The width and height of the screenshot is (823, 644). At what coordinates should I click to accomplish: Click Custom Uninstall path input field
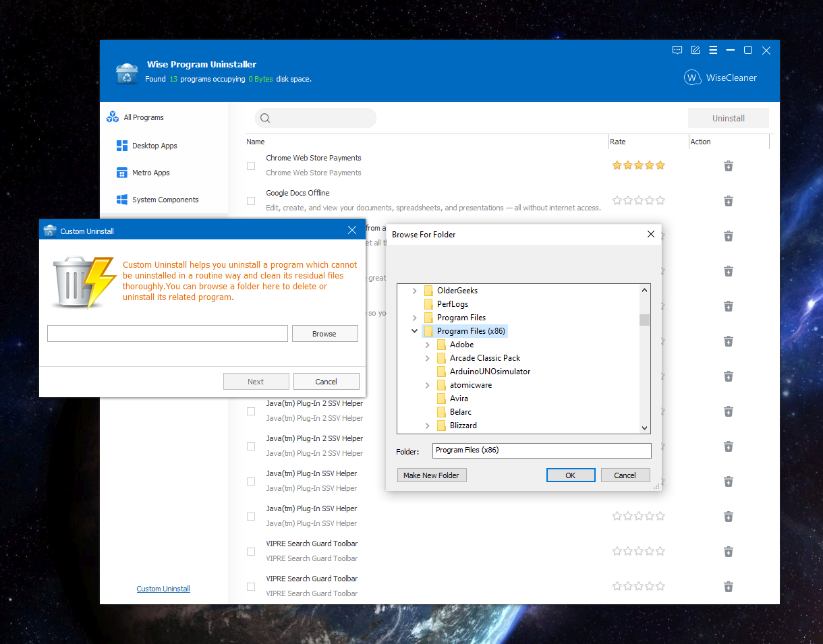coord(167,333)
